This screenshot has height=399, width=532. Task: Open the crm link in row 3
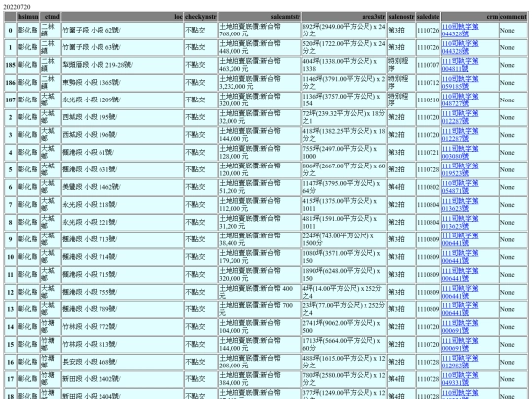[460, 135]
